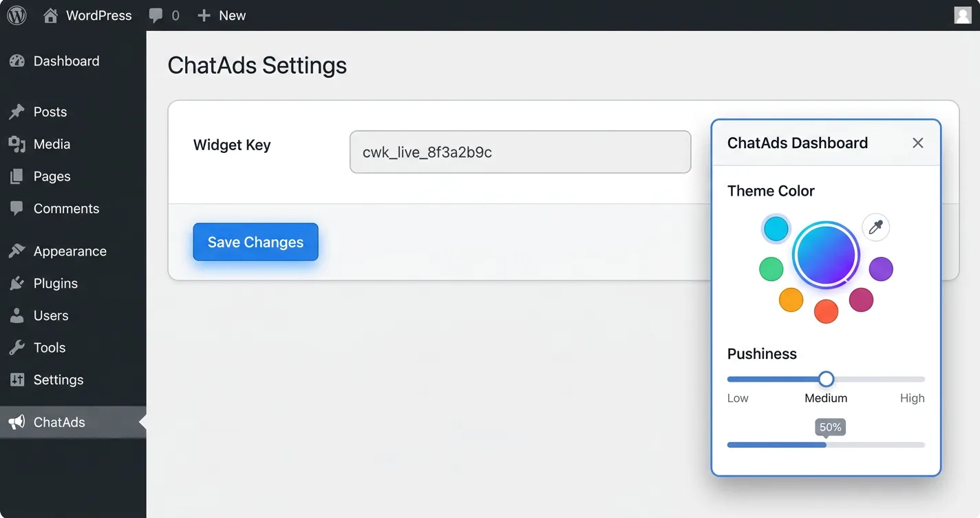
Task: Pick a color with the eyedropper tool
Action: pyautogui.click(x=875, y=227)
